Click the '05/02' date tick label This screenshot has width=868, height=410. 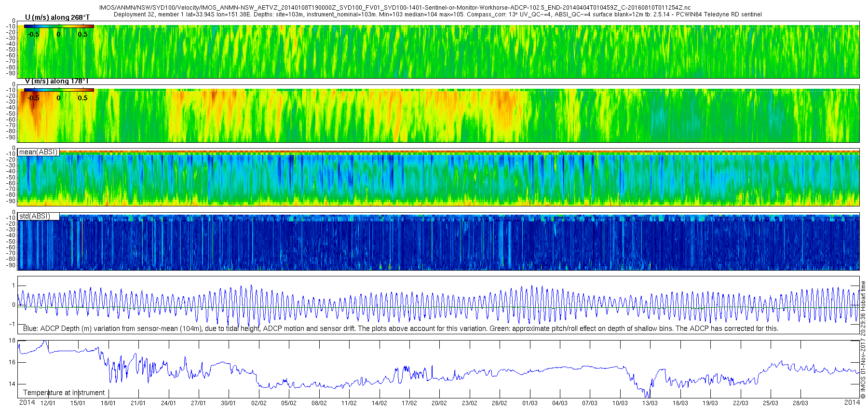coord(289,403)
